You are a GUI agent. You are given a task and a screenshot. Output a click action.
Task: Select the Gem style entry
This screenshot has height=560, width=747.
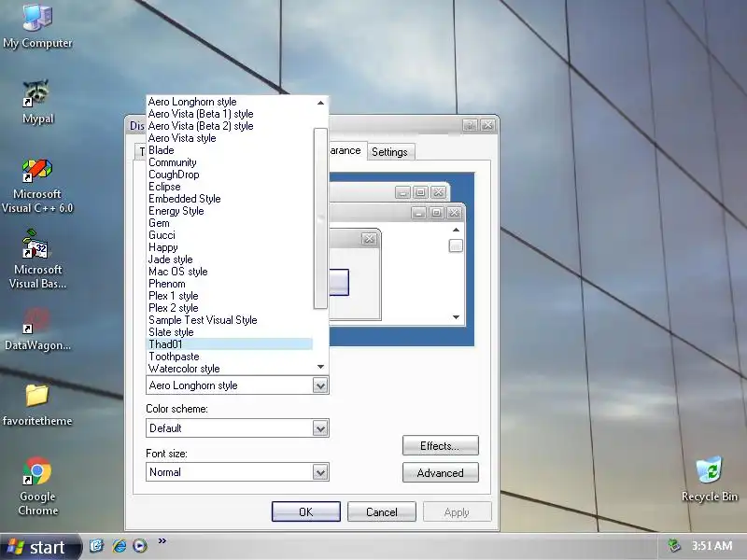pyautogui.click(x=229, y=223)
